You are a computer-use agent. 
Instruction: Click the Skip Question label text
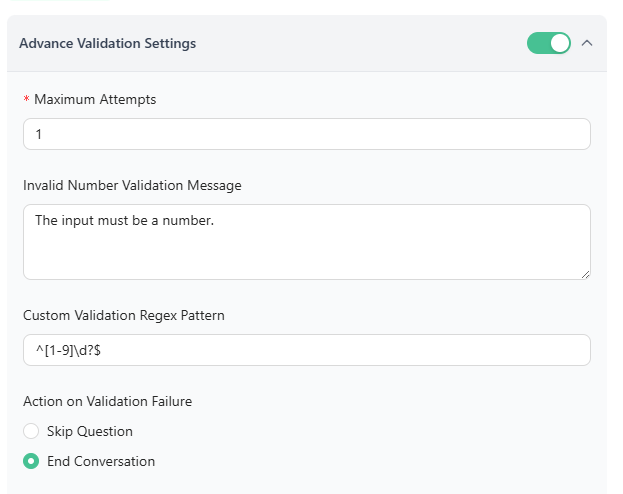[90, 432]
